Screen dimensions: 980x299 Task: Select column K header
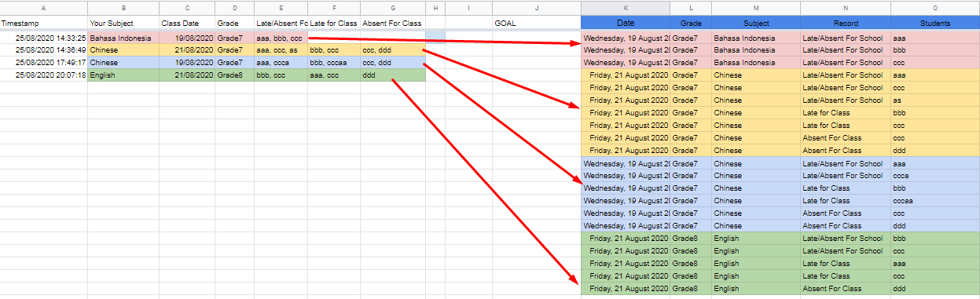[x=626, y=7]
